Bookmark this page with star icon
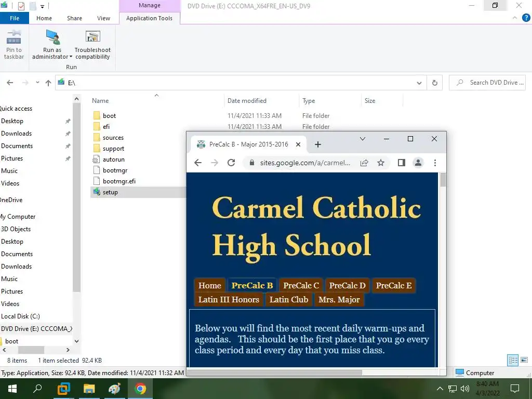The width and height of the screenshot is (532, 399). 381,163
